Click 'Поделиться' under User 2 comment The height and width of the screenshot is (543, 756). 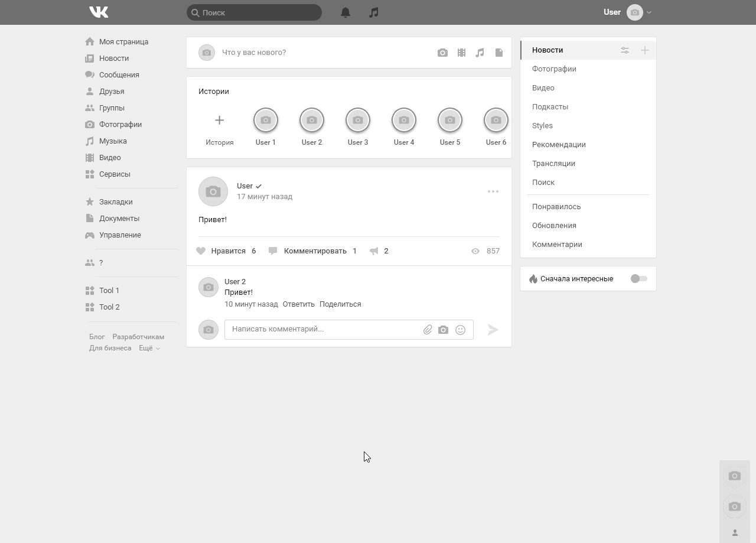pyautogui.click(x=340, y=304)
